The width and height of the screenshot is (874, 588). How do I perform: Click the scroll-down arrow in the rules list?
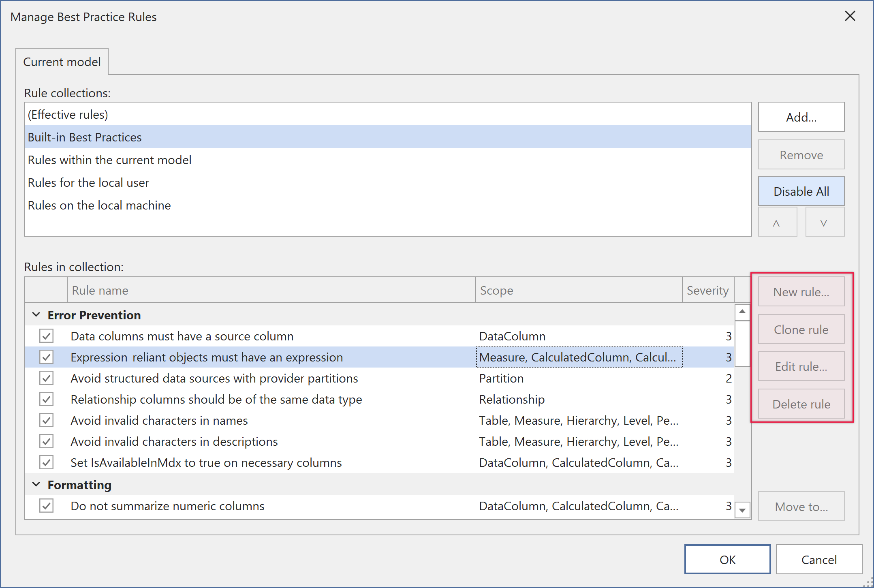coord(742,511)
